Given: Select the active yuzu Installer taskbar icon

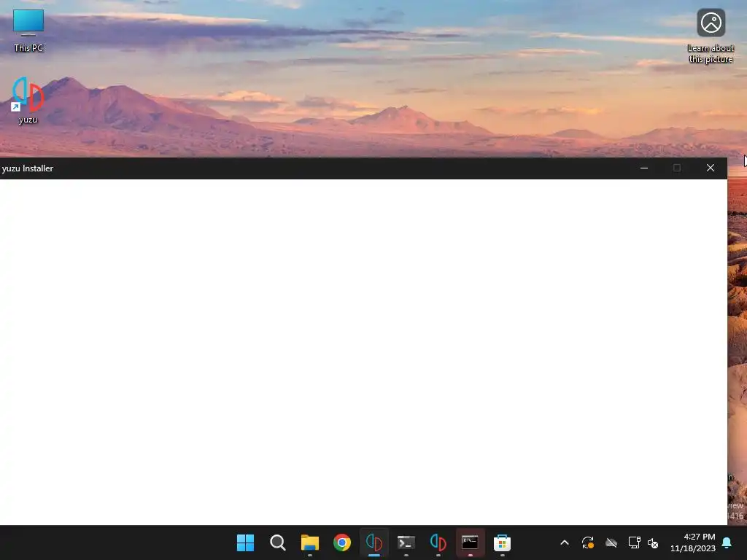Looking at the screenshot, I should pos(374,542).
